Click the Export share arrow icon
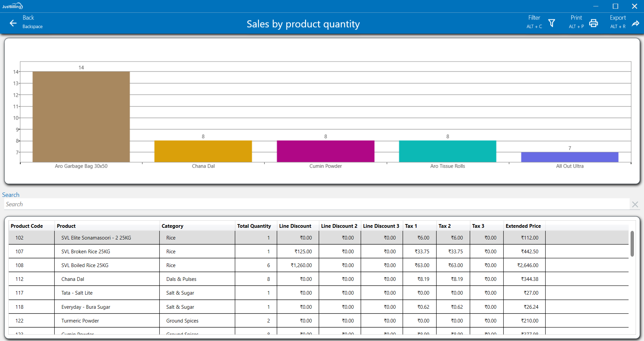The width and height of the screenshot is (644, 341). tap(635, 23)
